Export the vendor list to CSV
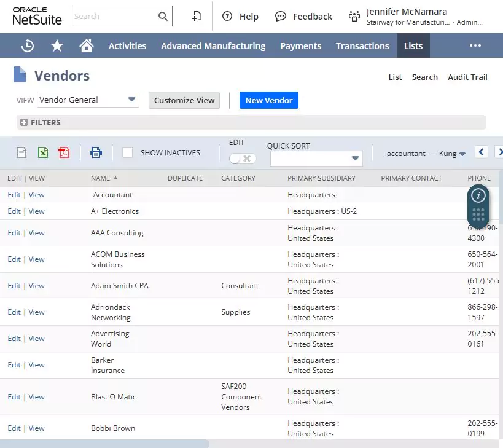 (x=23, y=152)
